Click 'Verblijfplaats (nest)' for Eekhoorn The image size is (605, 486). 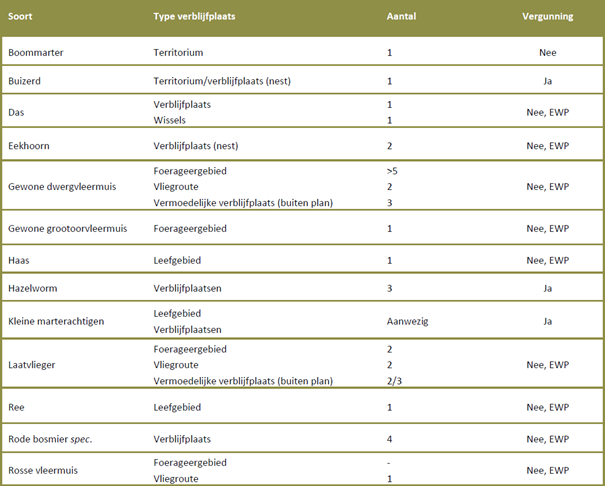[196, 146]
